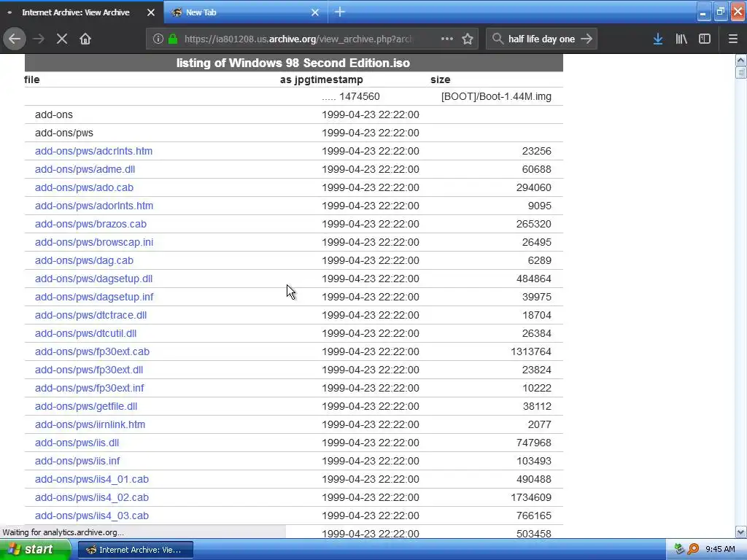Open add-ons/pws/adcrlnts.htm link
The image size is (747, 560).
click(x=93, y=151)
